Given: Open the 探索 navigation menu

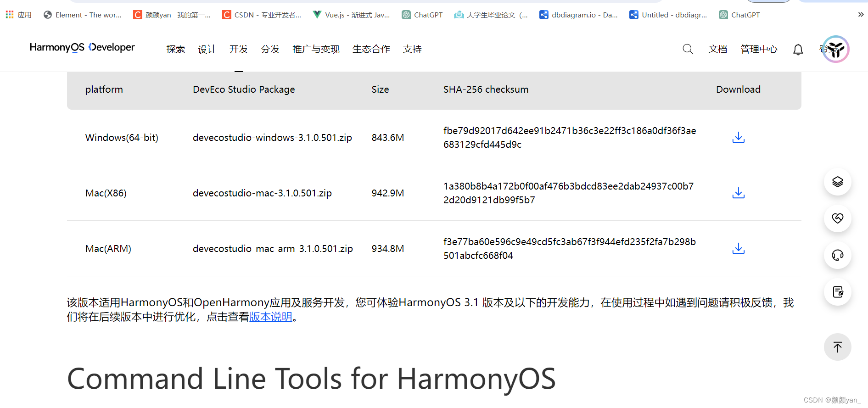Looking at the screenshot, I should (175, 49).
